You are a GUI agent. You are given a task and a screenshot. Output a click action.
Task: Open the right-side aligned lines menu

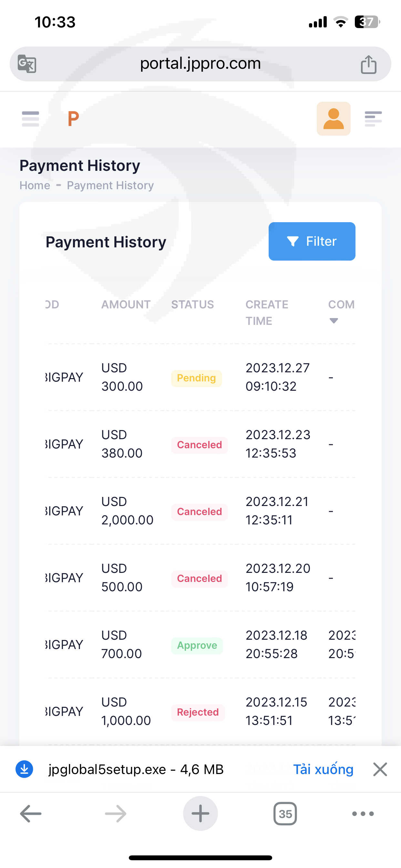click(373, 119)
